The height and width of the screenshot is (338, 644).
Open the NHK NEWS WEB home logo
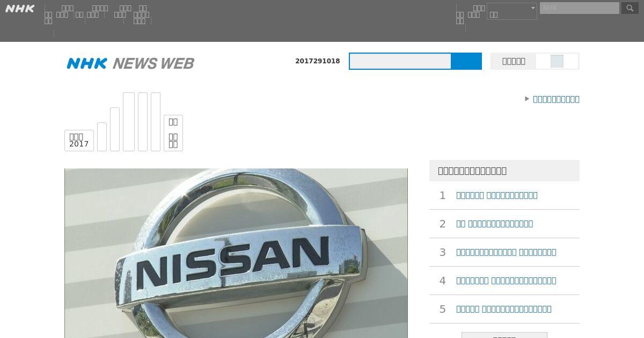[130, 63]
